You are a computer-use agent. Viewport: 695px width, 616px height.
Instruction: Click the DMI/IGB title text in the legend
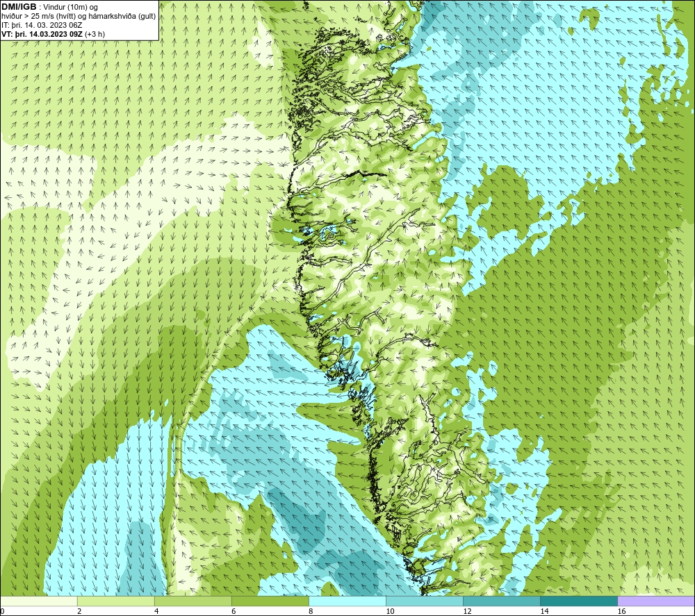(19, 7)
